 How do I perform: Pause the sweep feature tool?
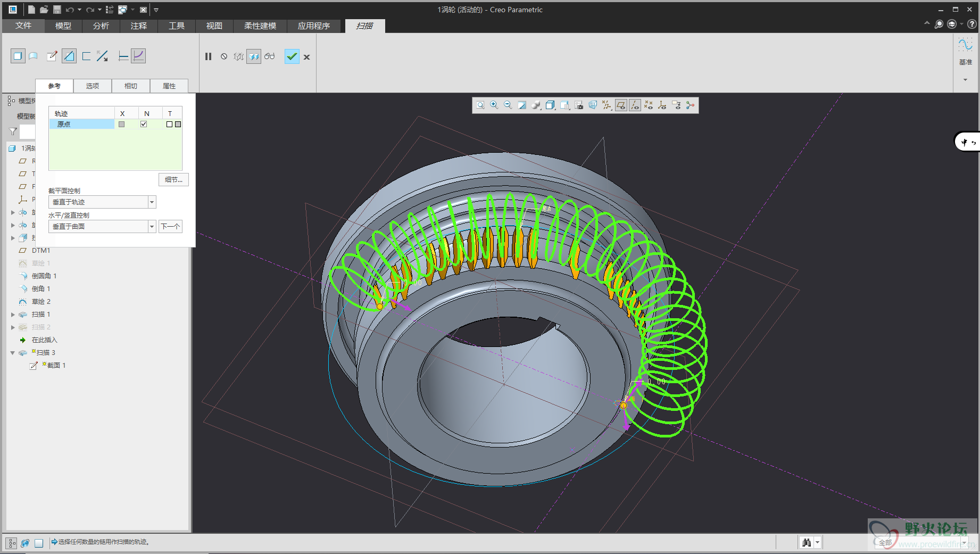(209, 56)
